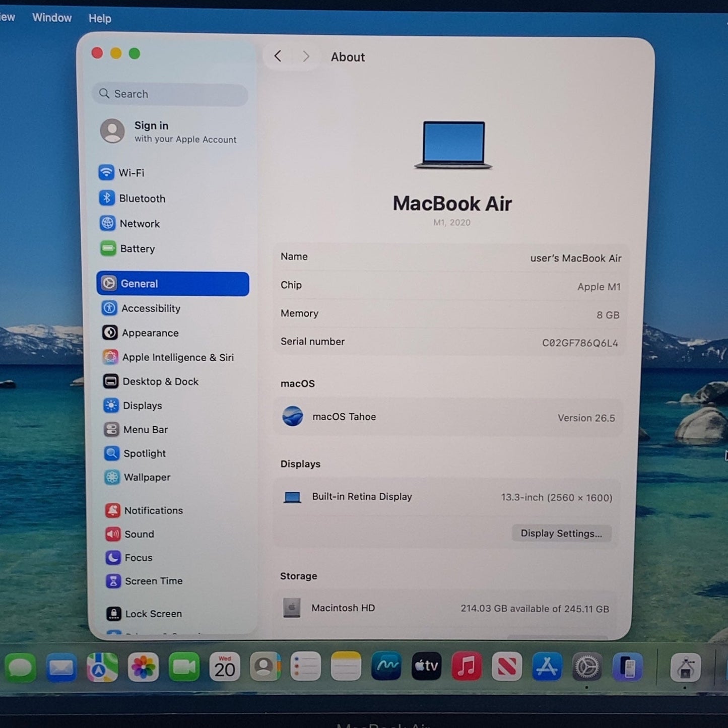The height and width of the screenshot is (728, 728).
Task: Close the System Settings window
Action: (x=97, y=53)
